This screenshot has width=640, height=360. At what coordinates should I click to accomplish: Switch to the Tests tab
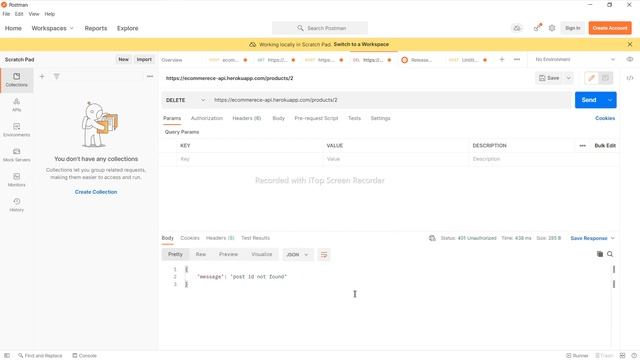point(354,118)
